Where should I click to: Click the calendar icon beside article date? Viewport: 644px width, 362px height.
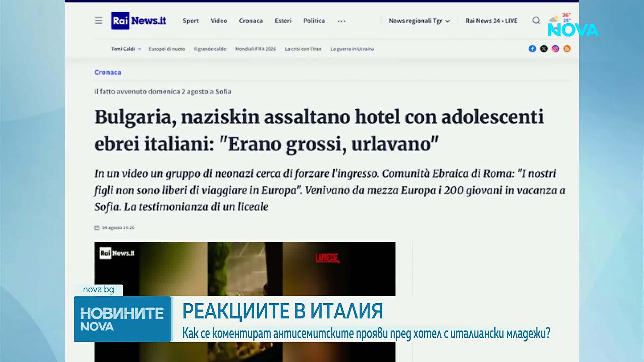[x=97, y=228]
